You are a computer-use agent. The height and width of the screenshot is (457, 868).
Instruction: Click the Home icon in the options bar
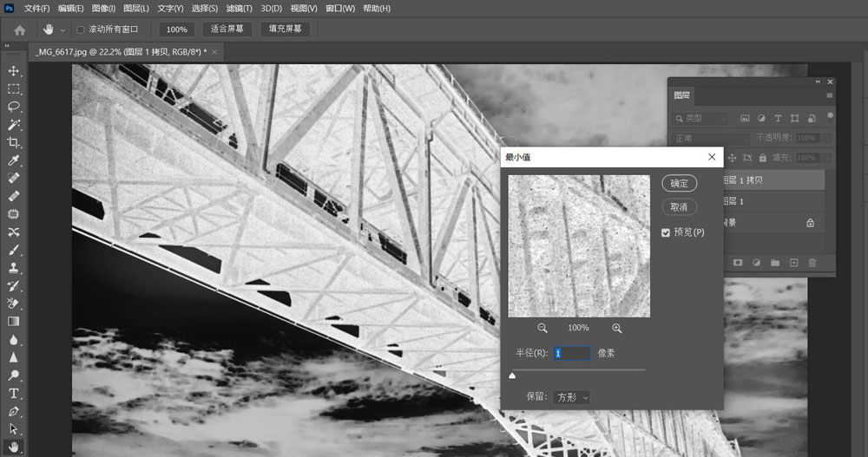coord(19,29)
